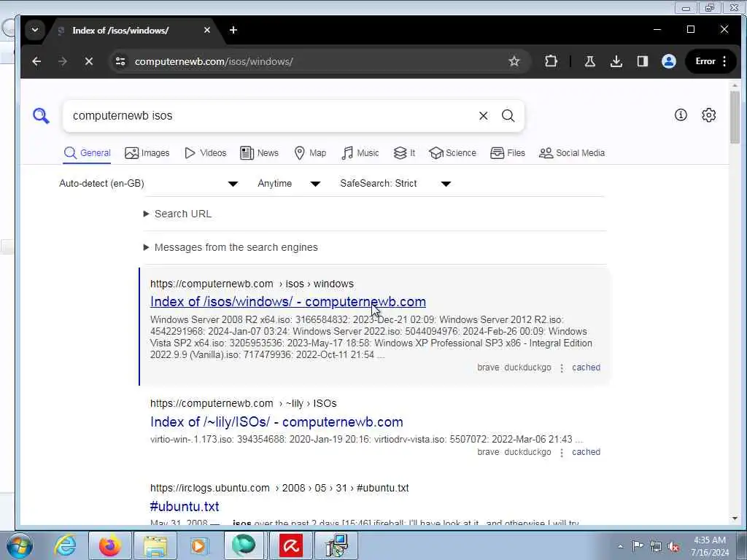Open the tab search dropdown arrow

pos(35,30)
